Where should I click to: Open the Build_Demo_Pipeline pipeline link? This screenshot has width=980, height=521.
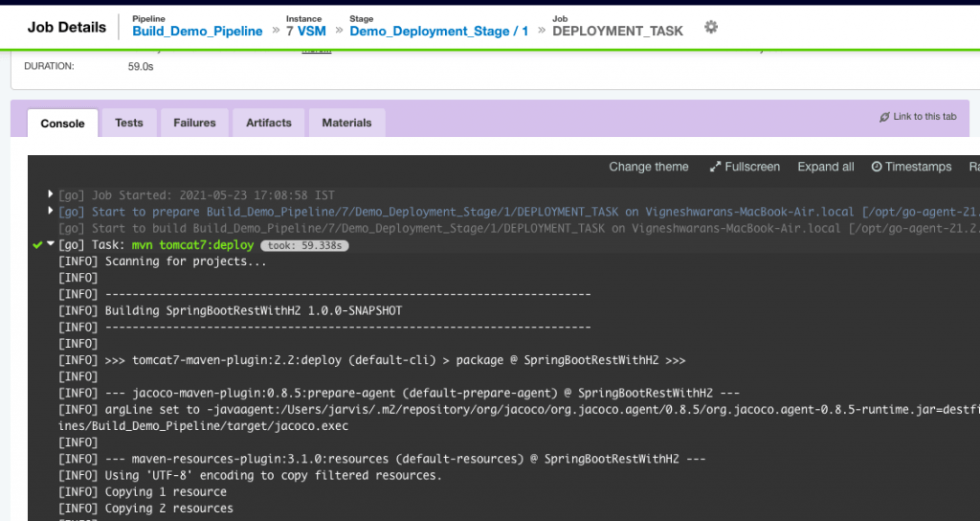[197, 31]
